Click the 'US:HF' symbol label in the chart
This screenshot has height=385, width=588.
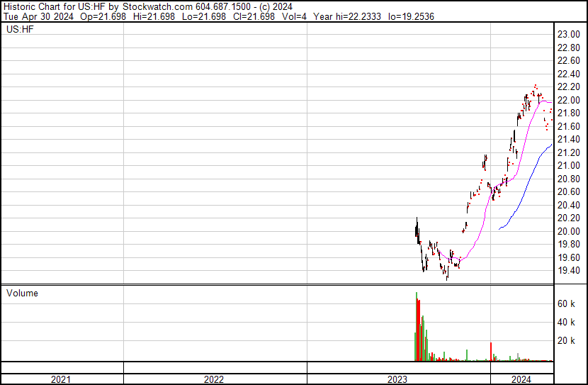[20, 29]
